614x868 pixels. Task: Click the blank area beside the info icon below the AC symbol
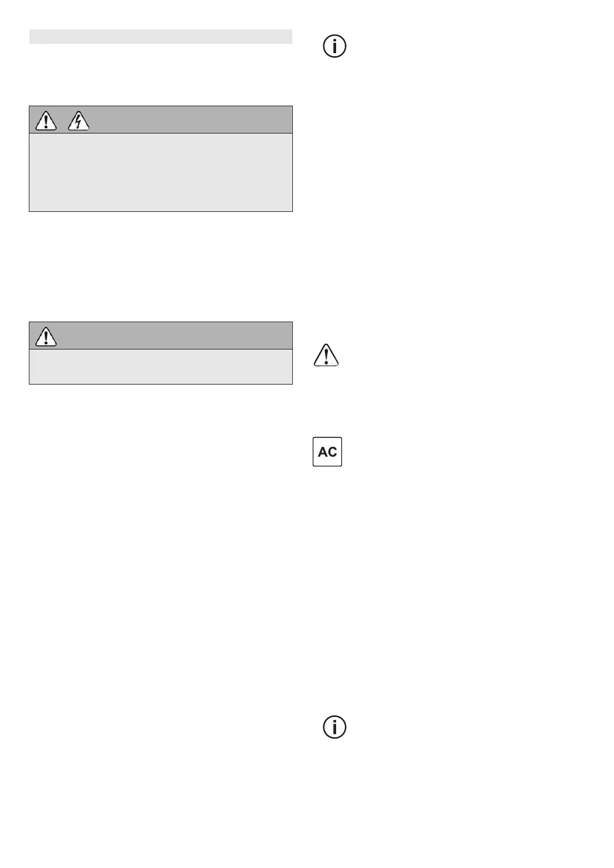coord(464,727)
